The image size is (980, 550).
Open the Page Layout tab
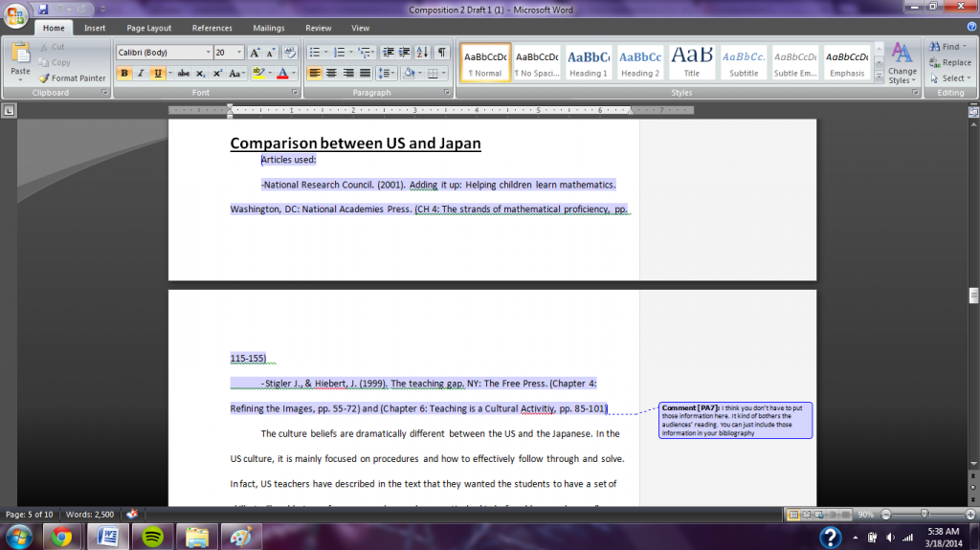[x=149, y=29]
